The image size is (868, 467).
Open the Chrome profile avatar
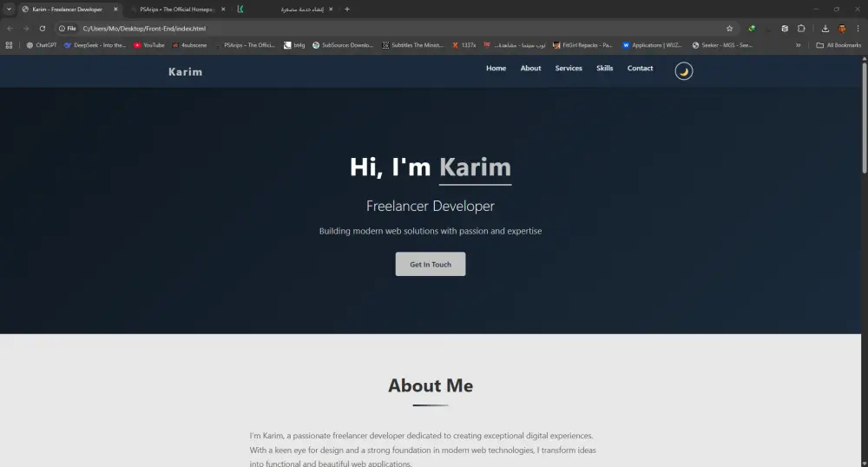click(x=842, y=29)
